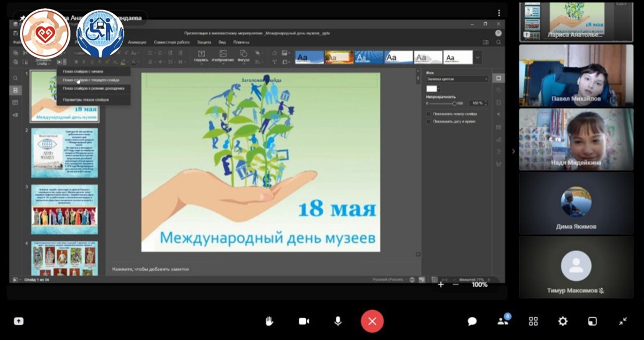This screenshot has width=644, height=340.
Task: Raise hand in the video call
Action: [x=270, y=321]
